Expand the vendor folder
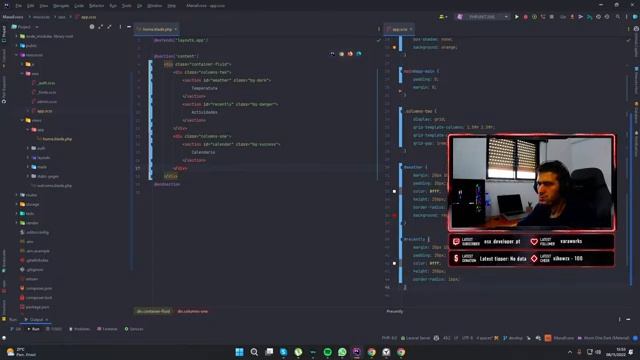Image resolution: width=640 pixels, height=360 pixels. (17, 223)
